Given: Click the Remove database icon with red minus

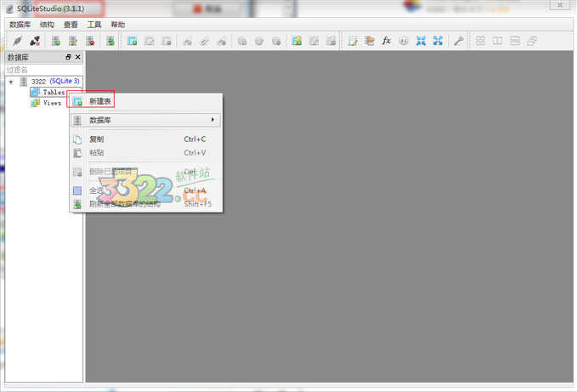Looking at the screenshot, I should pyautogui.click(x=90, y=41).
